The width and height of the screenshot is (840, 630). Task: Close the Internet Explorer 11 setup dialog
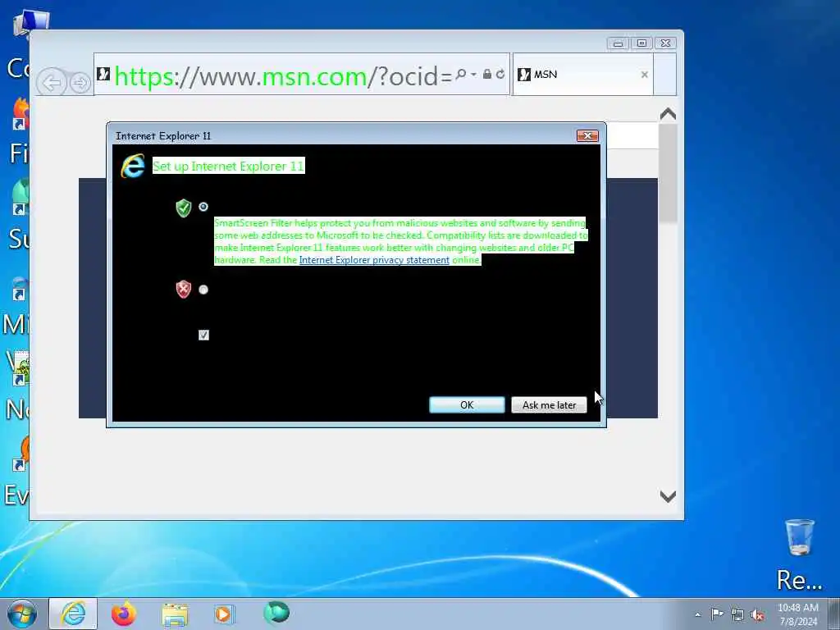(587, 135)
